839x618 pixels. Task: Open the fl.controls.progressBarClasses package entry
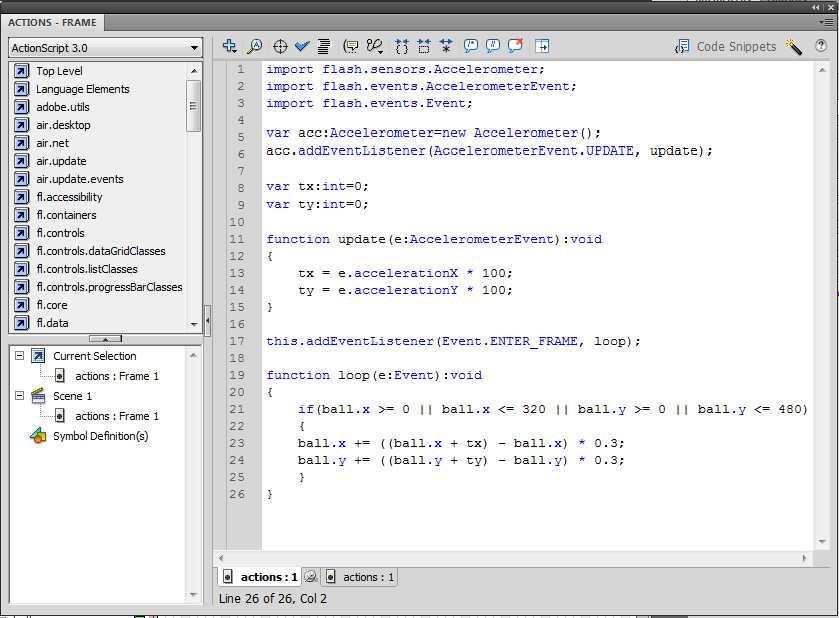click(x=109, y=287)
